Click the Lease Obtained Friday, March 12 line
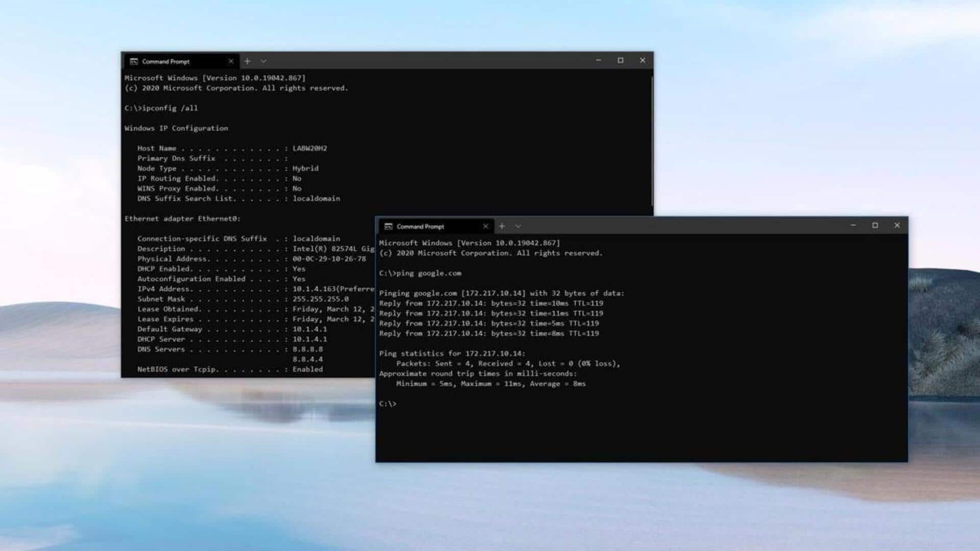The height and width of the screenshot is (551, 980). [x=256, y=309]
